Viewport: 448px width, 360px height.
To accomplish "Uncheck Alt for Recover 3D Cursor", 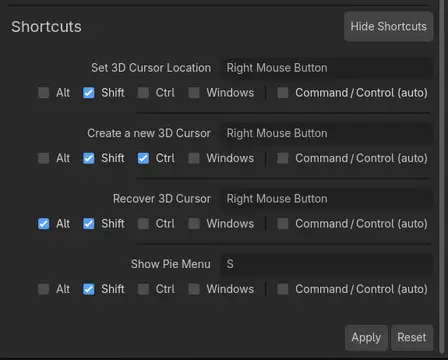I will coord(44,223).
